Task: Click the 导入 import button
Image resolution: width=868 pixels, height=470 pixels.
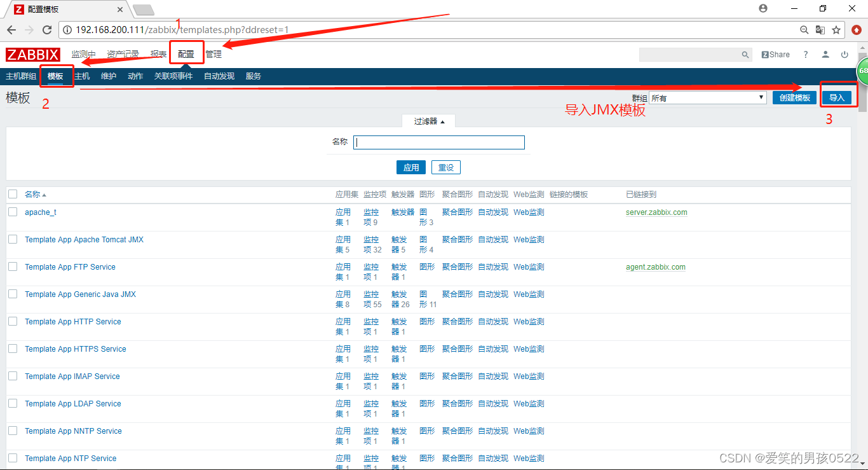Action: tap(837, 97)
